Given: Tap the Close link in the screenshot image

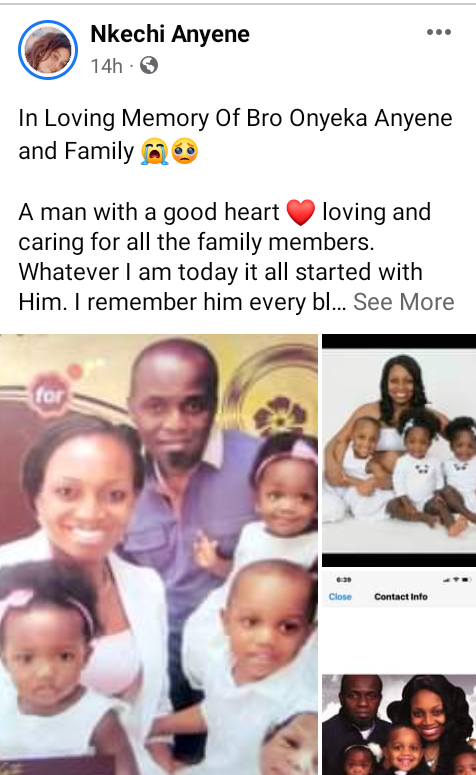Looking at the screenshot, I should click(x=340, y=597).
